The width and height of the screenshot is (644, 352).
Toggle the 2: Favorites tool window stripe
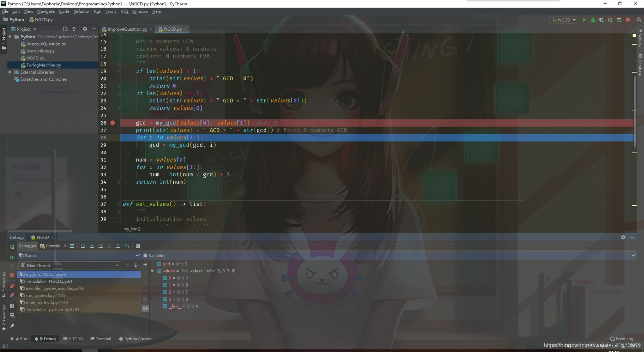[4, 318]
